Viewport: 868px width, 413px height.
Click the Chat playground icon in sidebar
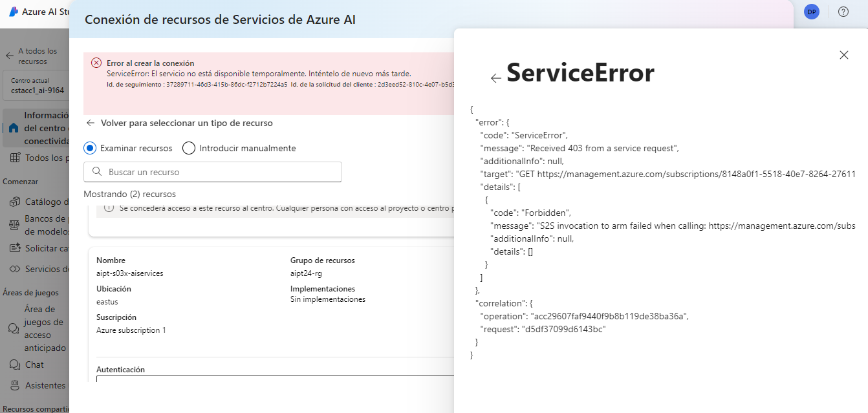[x=14, y=365]
